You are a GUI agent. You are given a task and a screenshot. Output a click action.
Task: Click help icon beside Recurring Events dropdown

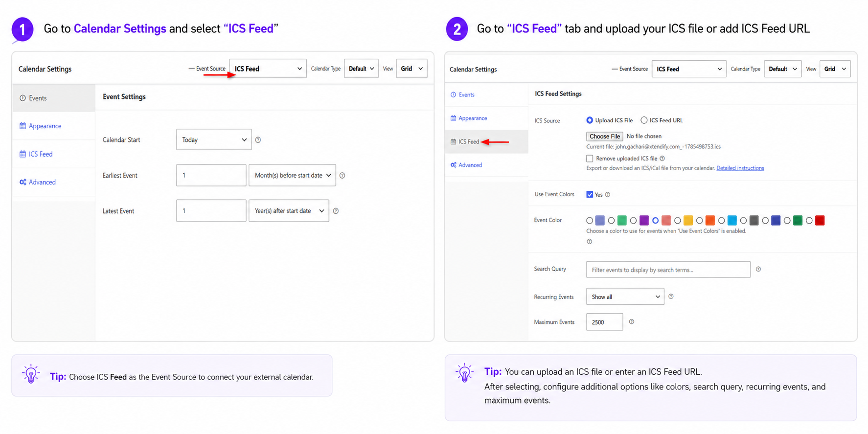tap(671, 297)
